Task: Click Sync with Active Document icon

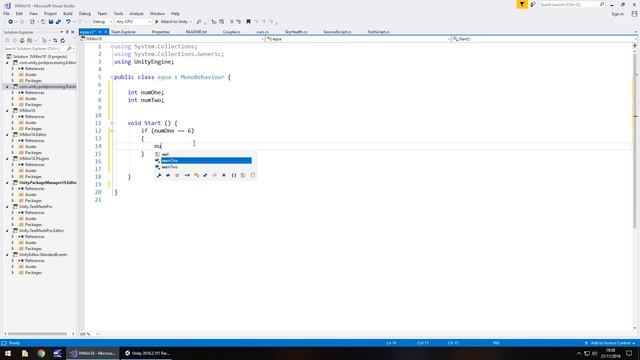Action: click(55, 40)
